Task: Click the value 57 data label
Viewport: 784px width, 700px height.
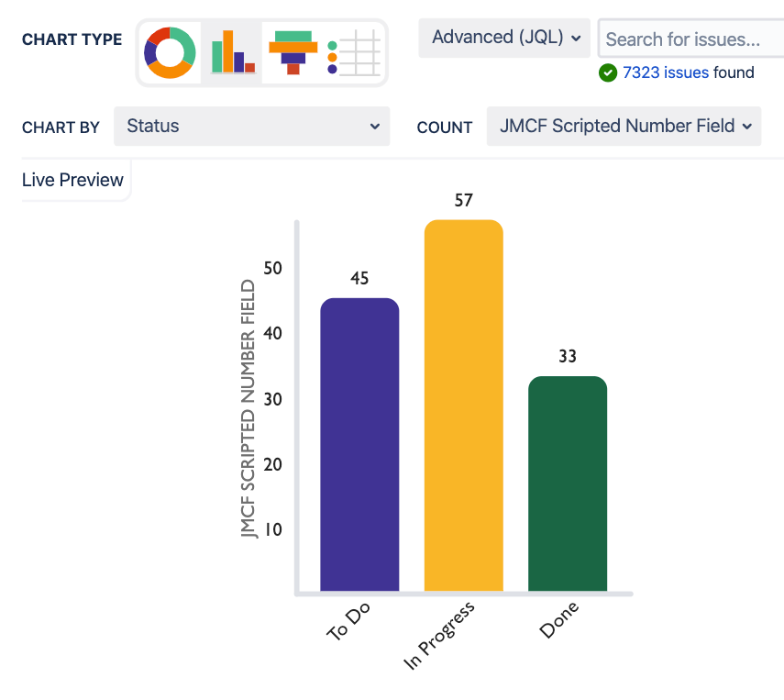Action: tap(463, 200)
